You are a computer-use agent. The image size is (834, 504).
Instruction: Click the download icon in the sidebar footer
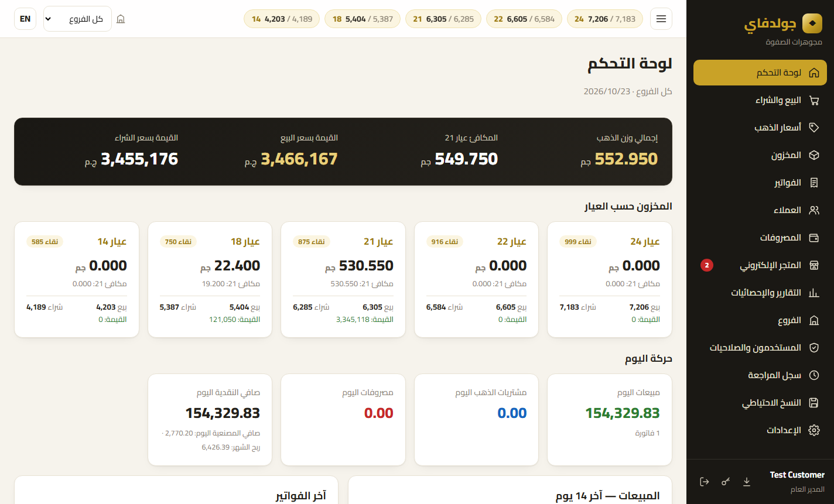pyautogui.click(x=747, y=482)
